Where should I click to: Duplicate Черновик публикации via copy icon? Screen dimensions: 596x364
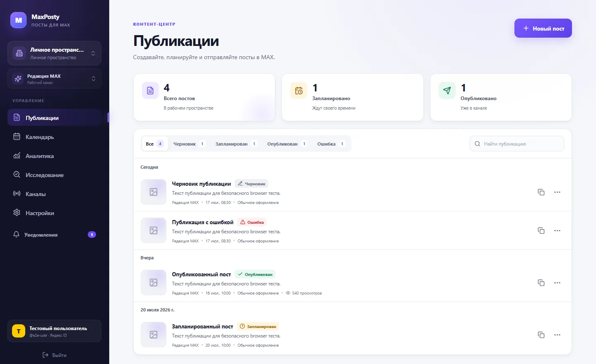point(541,192)
